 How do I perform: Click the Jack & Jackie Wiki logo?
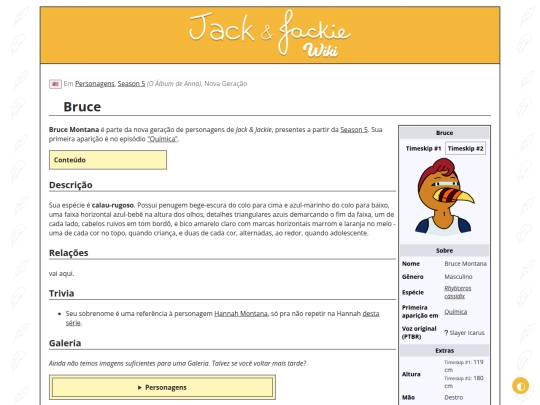270,34
